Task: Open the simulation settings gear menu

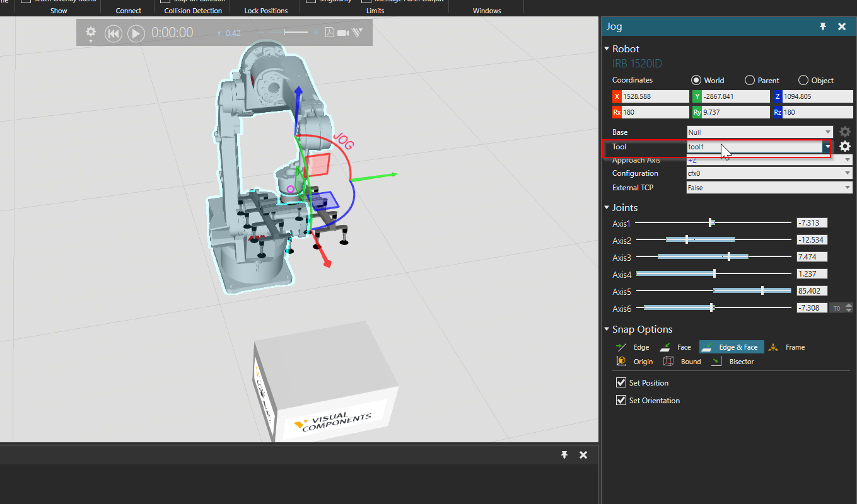Action: pyautogui.click(x=91, y=33)
